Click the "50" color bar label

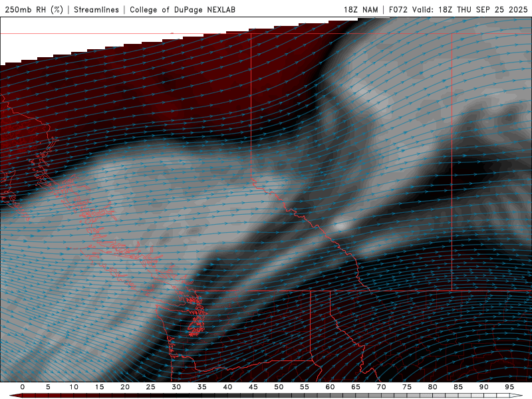click(279, 387)
